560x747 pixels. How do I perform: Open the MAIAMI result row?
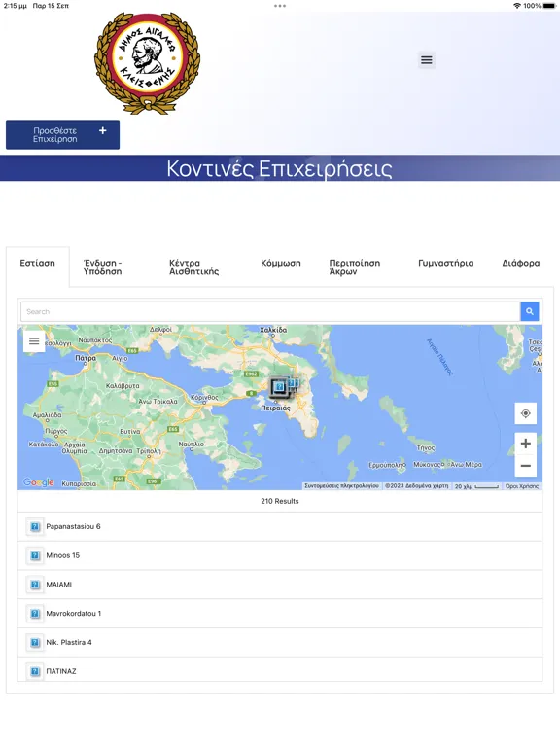click(x=280, y=585)
